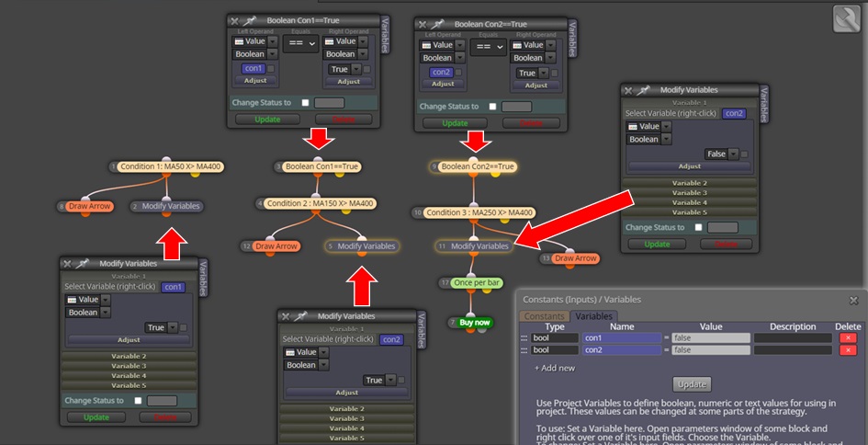Switch to the Variables tab in Constants window
Screen dimensions: 868x445
[x=594, y=316]
